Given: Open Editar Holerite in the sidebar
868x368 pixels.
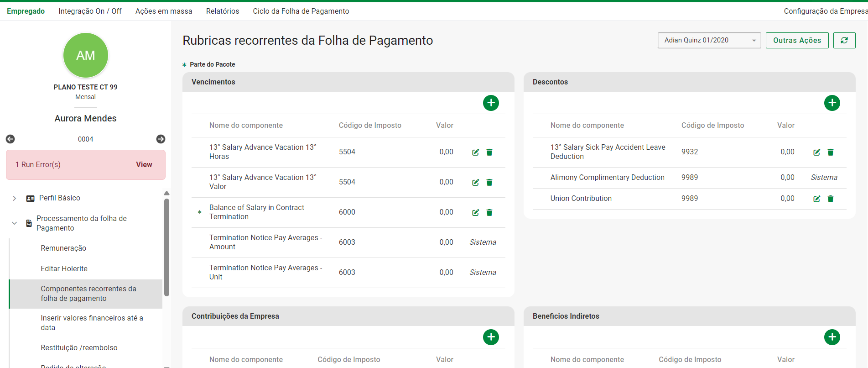Looking at the screenshot, I should tap(64, 268).
